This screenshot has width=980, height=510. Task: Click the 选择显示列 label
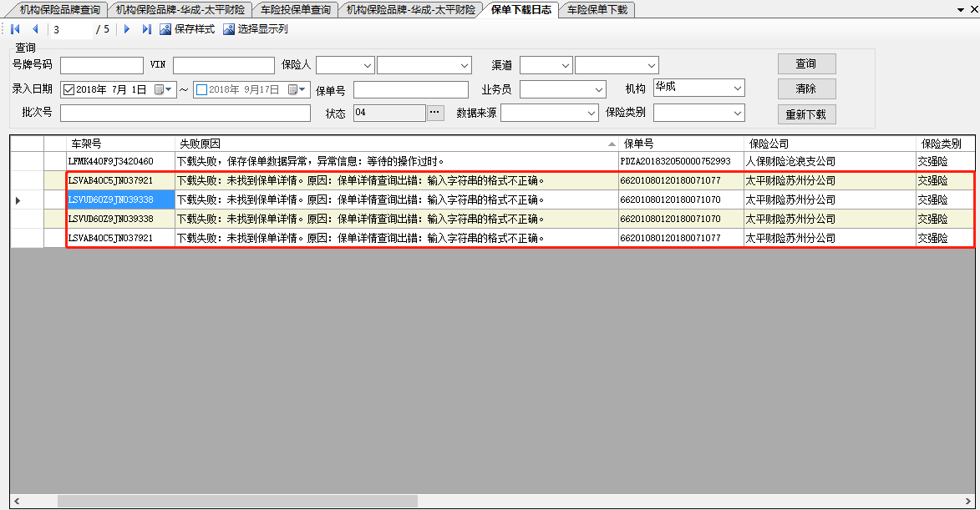[x=263, y=28]
